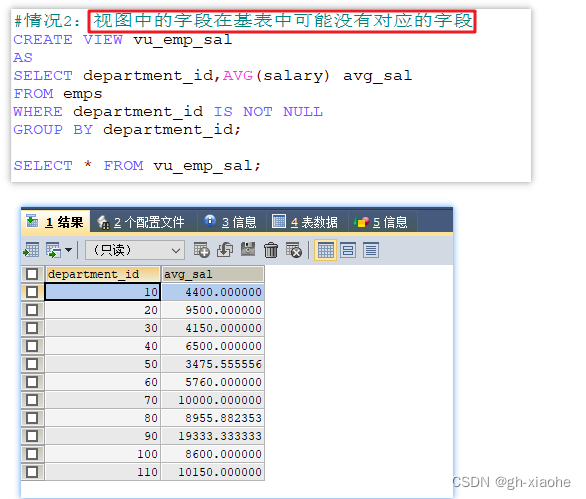Image resolution: width=586 pixels, height=499 pixels.
Task: Click the save changes floppy icon
Action: [248, 249]
